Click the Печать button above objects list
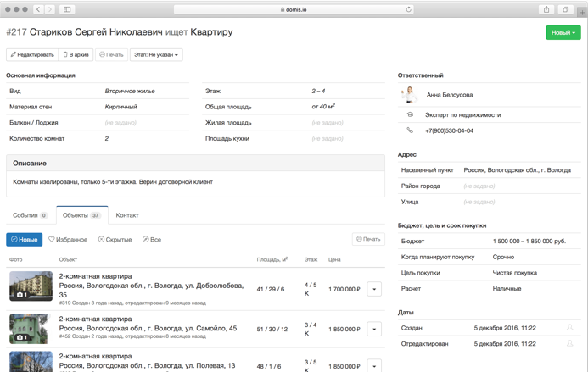 (x=368, y=240)
